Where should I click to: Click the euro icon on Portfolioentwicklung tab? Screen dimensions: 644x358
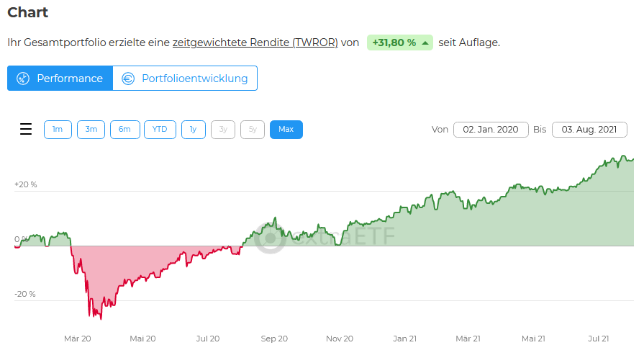pyautogui.click(x=128, y=79)
